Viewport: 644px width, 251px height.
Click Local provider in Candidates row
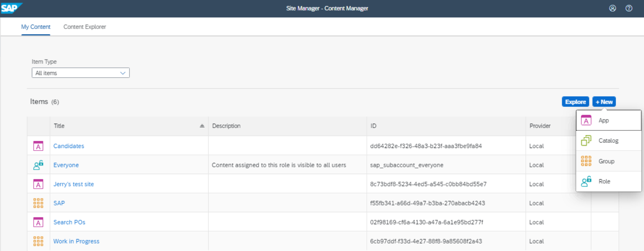point(536,146)
